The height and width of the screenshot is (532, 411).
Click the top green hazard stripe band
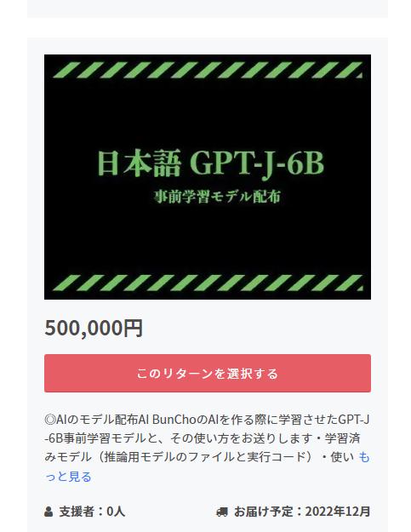(x=208, y=70)
